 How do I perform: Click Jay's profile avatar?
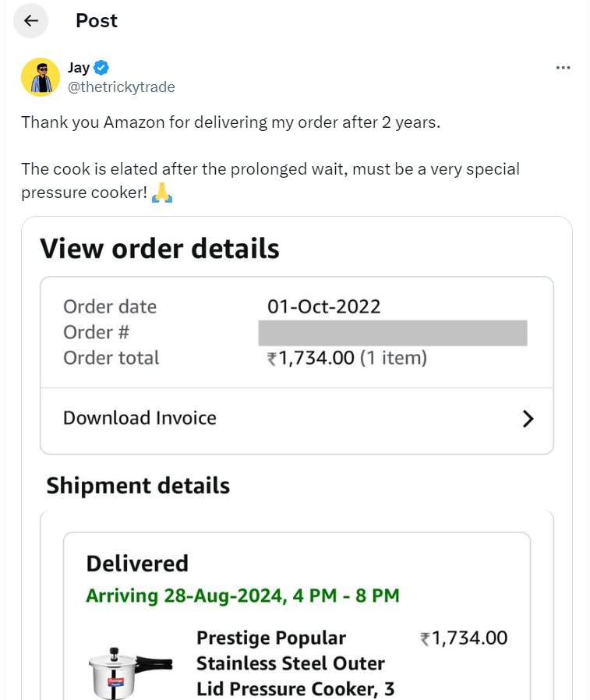[x=41, y=77]
